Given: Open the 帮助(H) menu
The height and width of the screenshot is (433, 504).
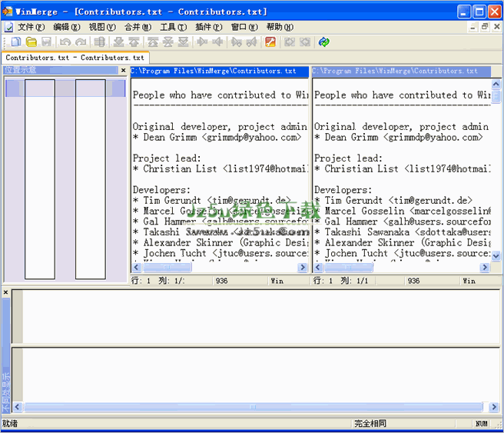Looking at the screenshot, I should coord(280,28).
